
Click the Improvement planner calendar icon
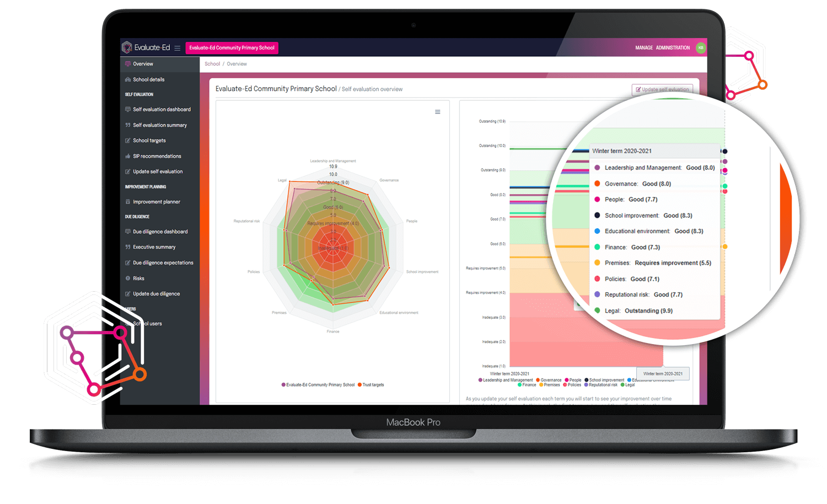128,202
